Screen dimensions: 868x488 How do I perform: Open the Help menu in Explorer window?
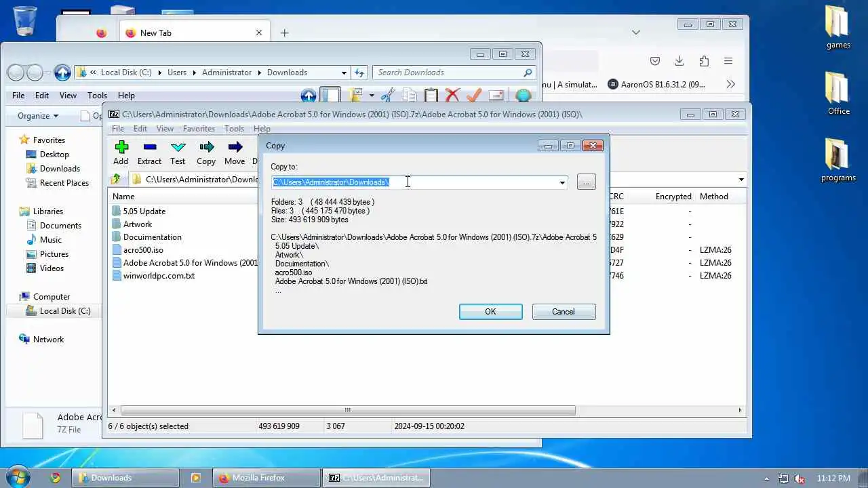click(126, 96)
